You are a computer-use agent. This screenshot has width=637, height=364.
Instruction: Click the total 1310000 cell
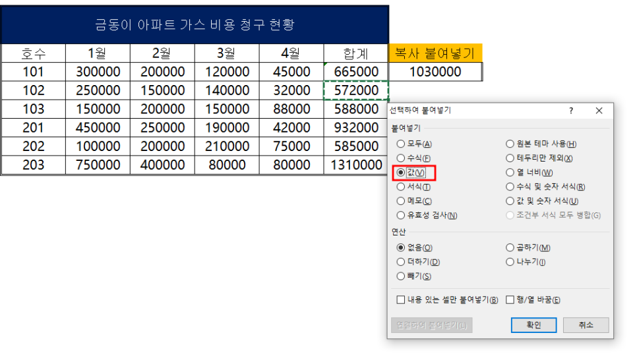coord(356,165)
